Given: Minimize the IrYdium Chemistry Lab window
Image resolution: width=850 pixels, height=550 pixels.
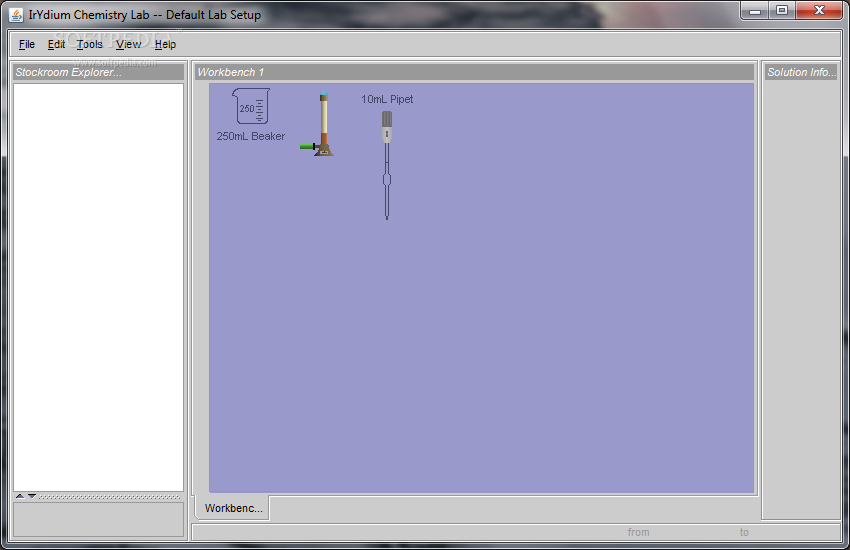Looking at the screenshot, I should pos(755,10).
